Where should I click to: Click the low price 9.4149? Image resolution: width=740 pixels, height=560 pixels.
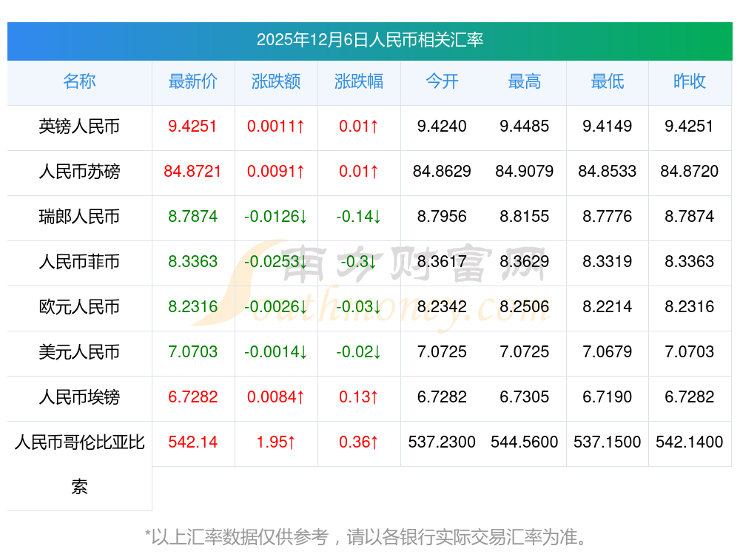[x=608, y=126]
